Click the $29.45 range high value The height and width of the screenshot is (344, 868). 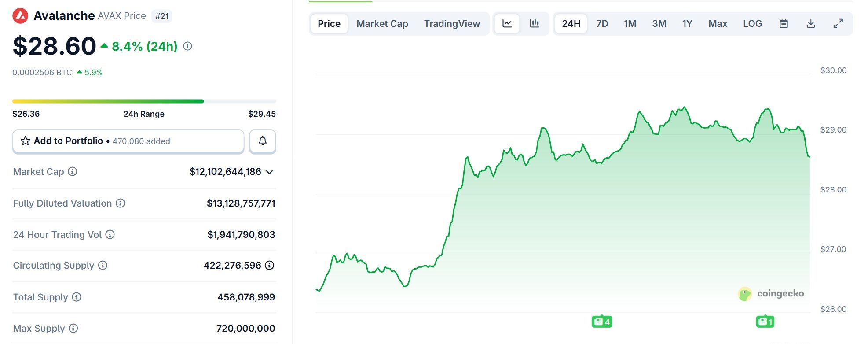(x=262, y=114)
